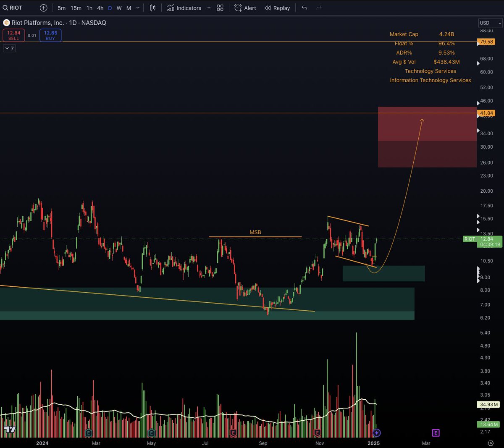Screen dimensions: 504x448
Task: Click the blue 12.85 BUY button
Action: 50,35
